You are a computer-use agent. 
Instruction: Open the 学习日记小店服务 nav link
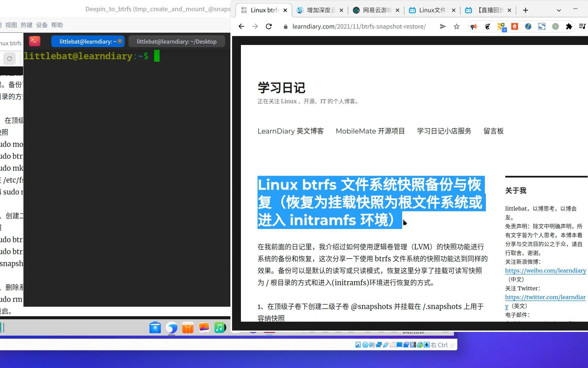[x=444, y=131]
